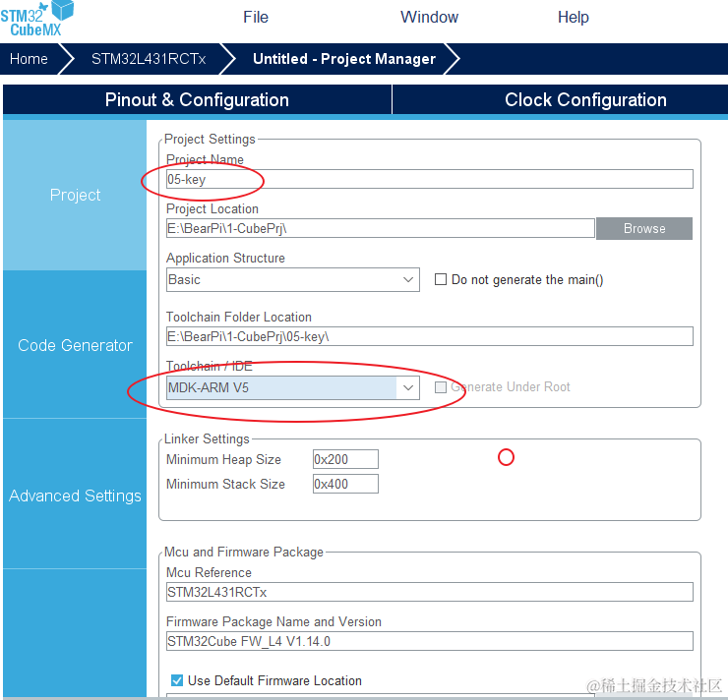This screenshot has height=700, width=728.
Task: Click the Minimum Stack Size field
Action: click(x=345, y=484)
